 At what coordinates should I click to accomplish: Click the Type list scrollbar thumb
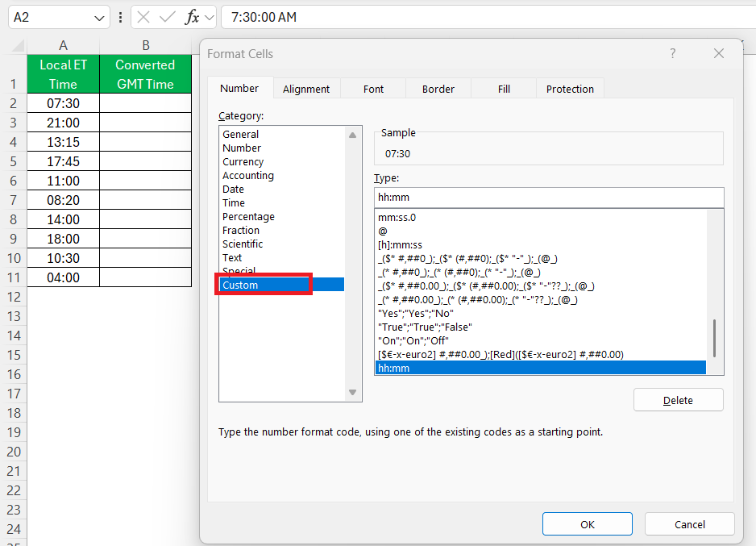point(714,338)
